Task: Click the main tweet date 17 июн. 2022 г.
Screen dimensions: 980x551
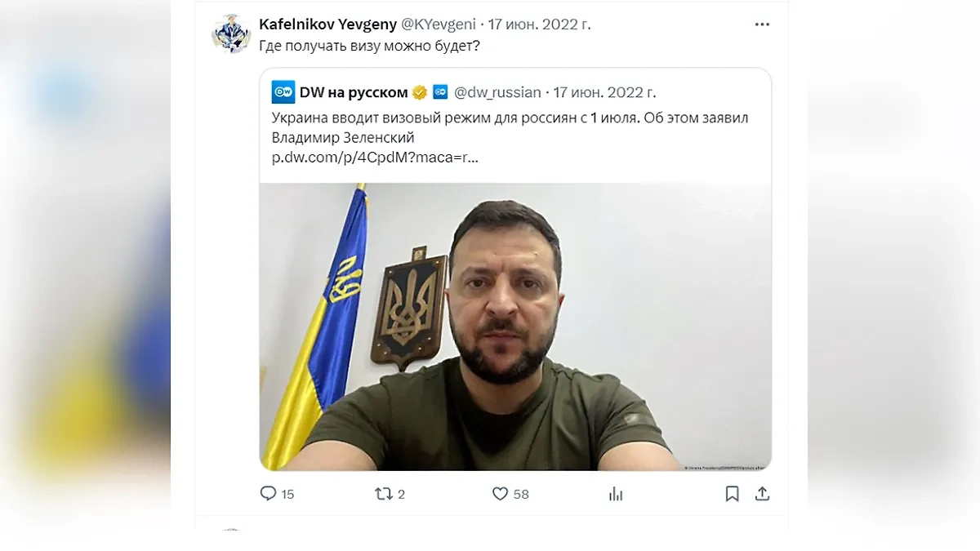Action: (x=539, y=24)
